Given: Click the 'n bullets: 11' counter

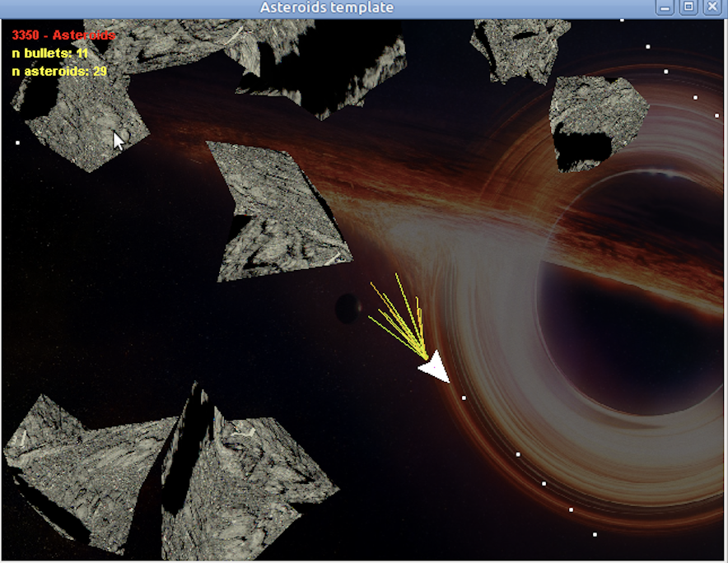Looking at the screenshot, I should coord(50,54).
